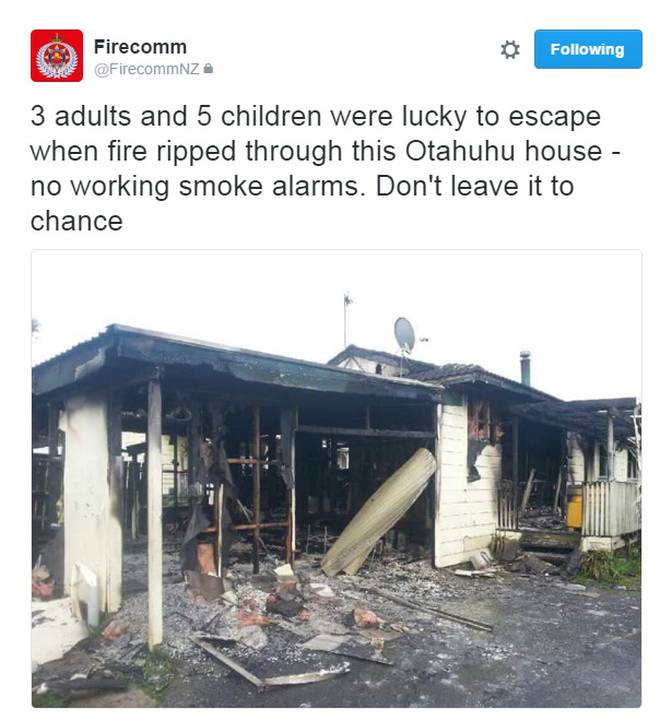Click the charred white pillar in the photo
This screenshot has height=721, width=660.
click(x=92, y=506)
